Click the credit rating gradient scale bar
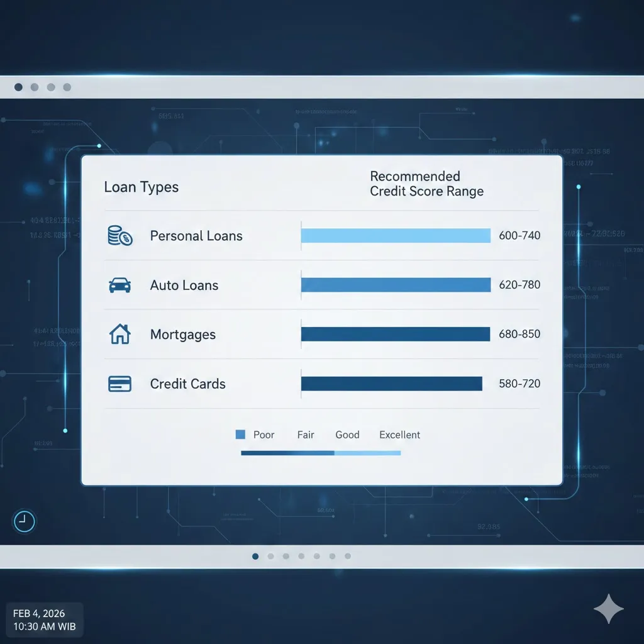The height and width of the screenshot is (644, 644). 321,453
